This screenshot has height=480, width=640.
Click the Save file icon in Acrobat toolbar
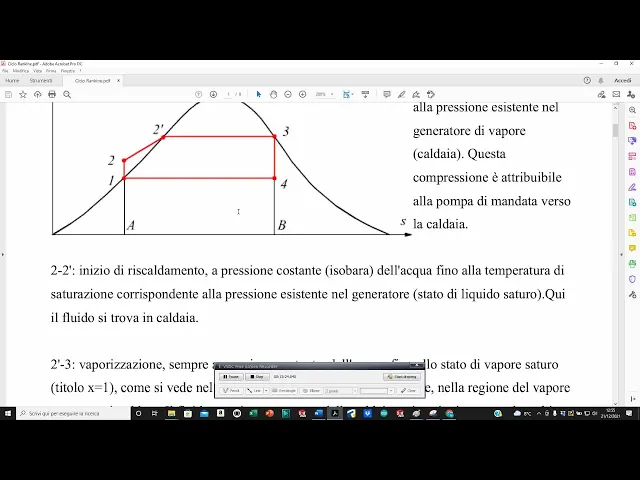[x=8, y=95]
